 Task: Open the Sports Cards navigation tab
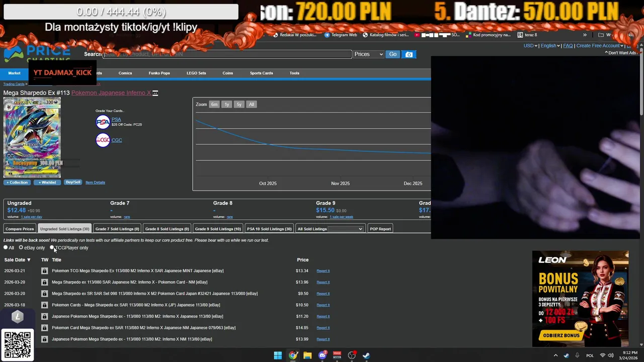point(261,73)
